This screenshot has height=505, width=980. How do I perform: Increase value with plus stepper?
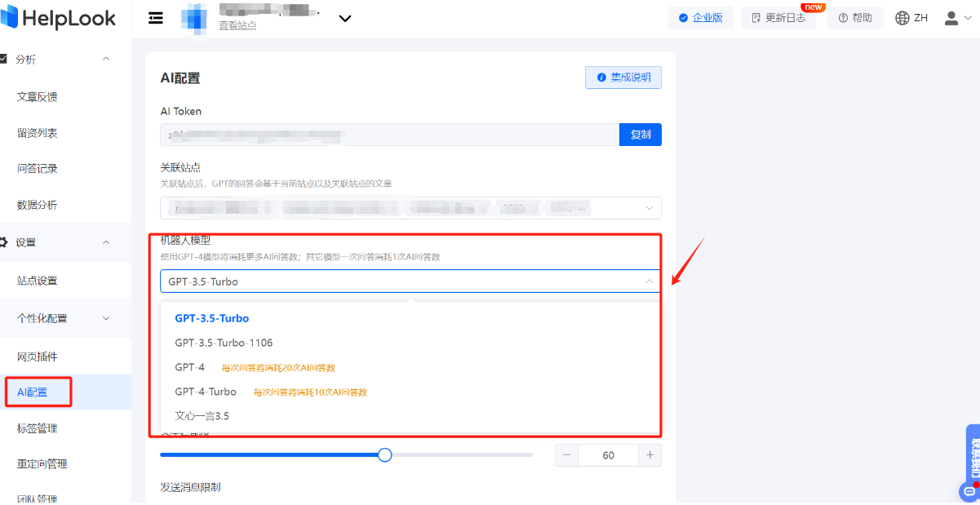650,455
